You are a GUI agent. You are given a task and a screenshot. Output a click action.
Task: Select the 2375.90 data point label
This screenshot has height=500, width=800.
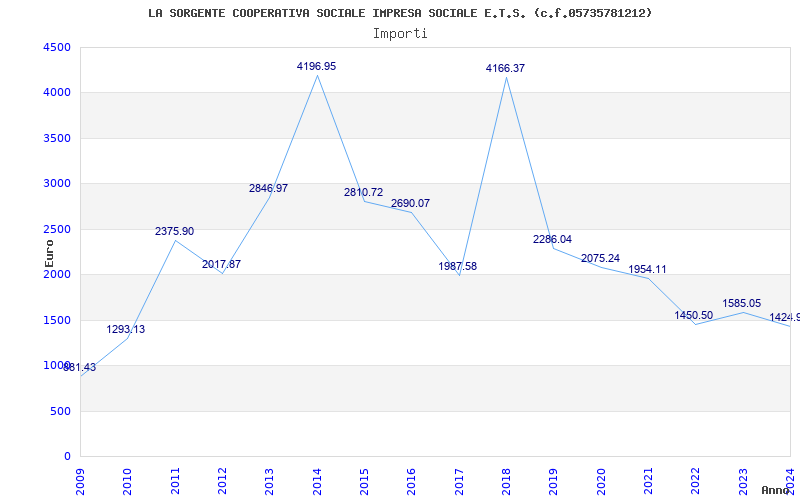point(174,231)
